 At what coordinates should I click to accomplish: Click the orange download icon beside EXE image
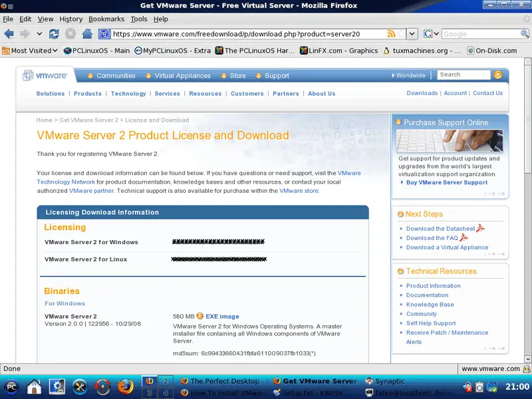point(200,316)
